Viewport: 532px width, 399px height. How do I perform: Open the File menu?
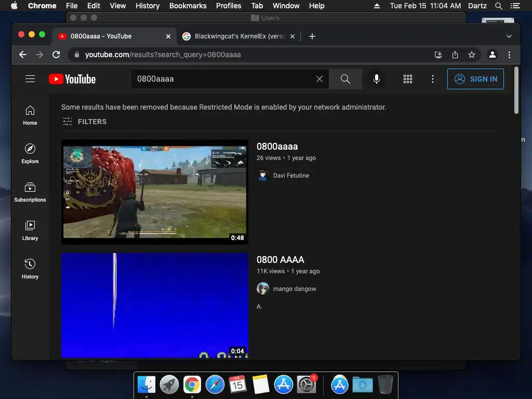pyautogui.click(x=72, y=6)
